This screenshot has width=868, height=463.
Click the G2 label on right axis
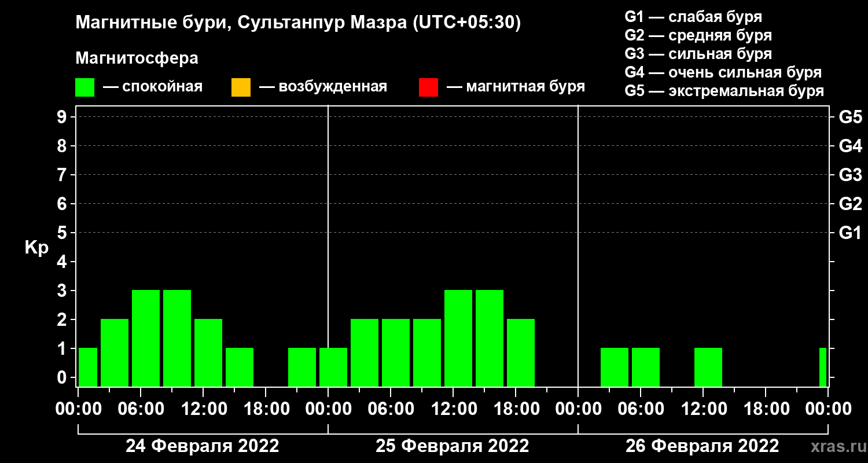point(851,204)
